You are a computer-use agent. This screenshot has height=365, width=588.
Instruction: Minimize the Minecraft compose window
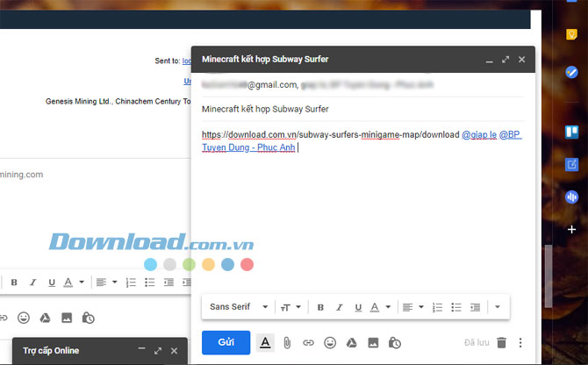tap(490, 60)
